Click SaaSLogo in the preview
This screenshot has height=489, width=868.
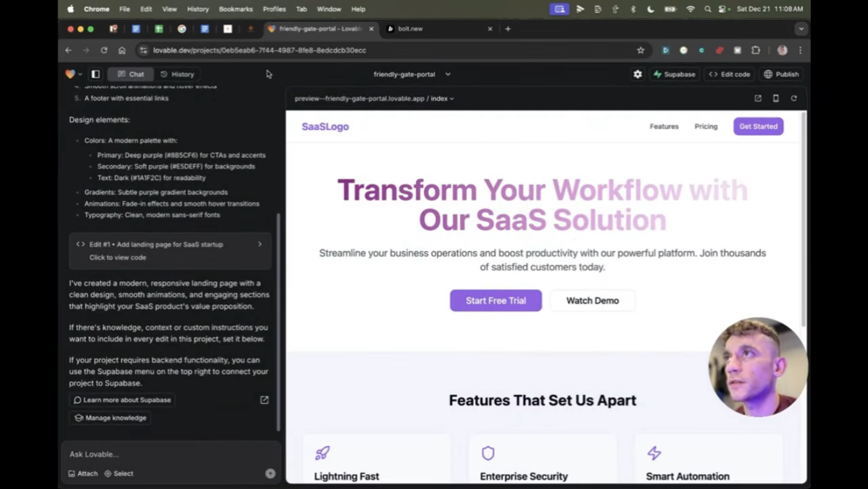click(x=325, y=127)
